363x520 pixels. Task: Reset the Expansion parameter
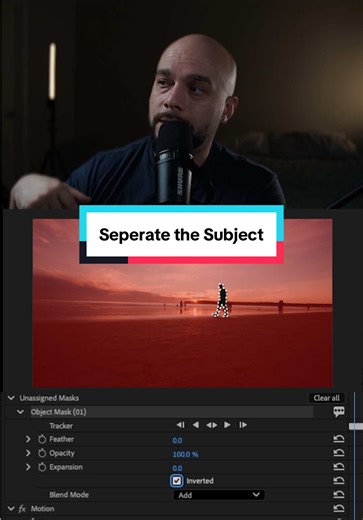[339, 467]
